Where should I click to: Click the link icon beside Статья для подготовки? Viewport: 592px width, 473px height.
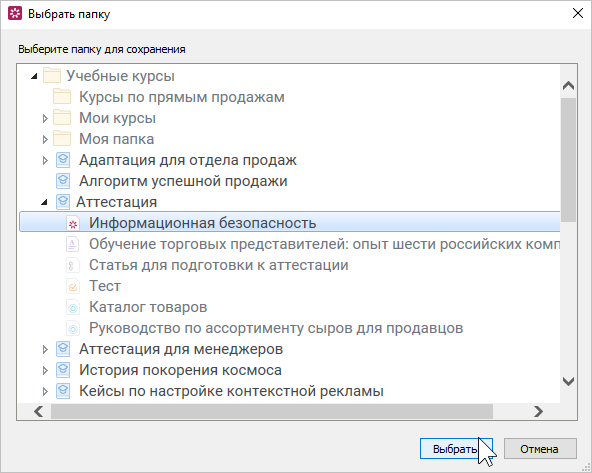coord(72,265)
